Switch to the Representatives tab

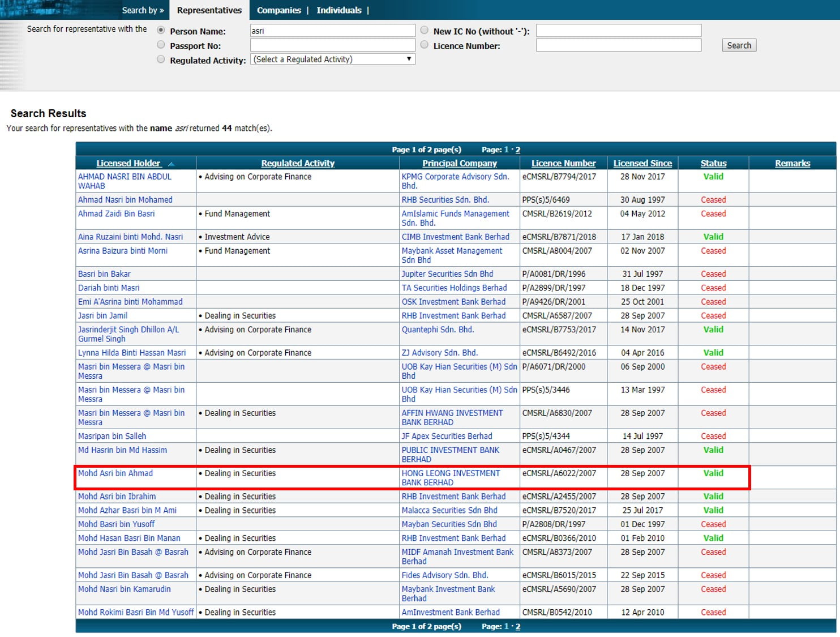pos(209,10)
